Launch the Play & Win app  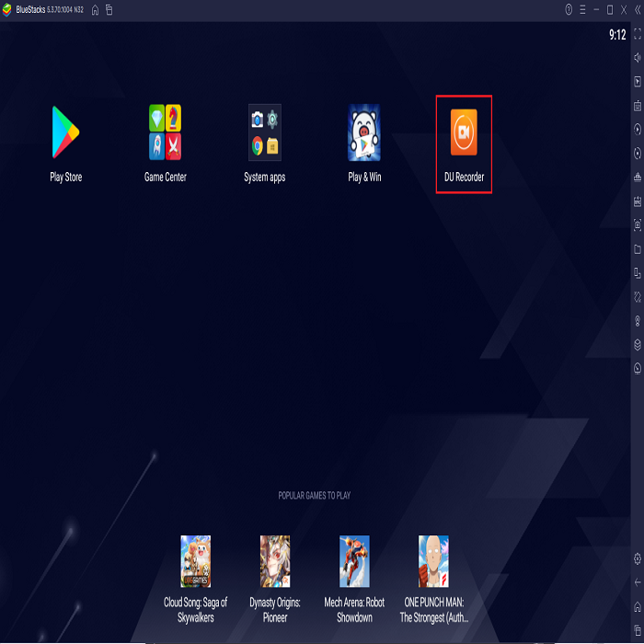(x=364, y=132)
